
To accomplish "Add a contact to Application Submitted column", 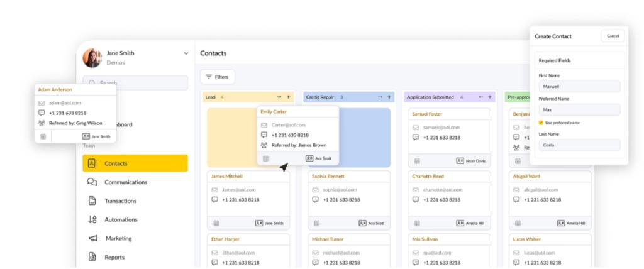I will pos(489,97).
